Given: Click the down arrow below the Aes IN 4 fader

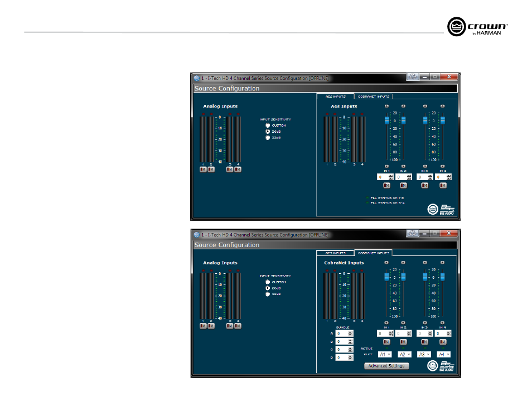Looking at the screenshot, I should (442, 166).
